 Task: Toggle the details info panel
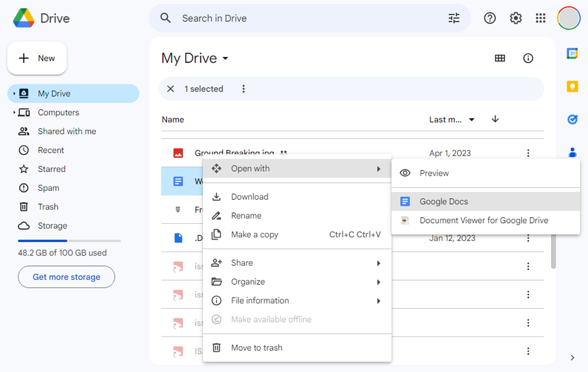point(528,58)
